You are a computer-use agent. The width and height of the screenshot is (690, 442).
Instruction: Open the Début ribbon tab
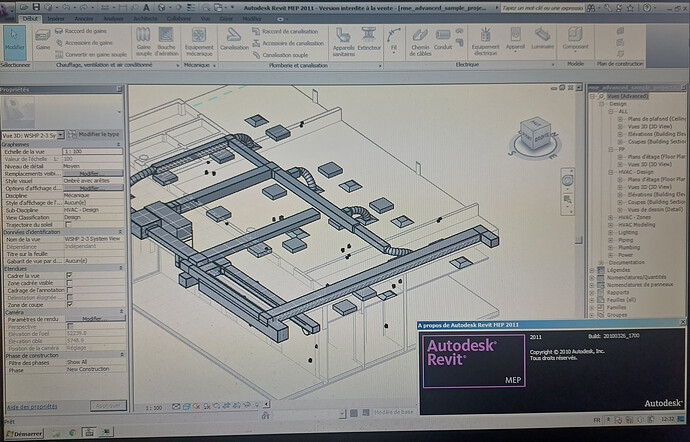[30, 18]
